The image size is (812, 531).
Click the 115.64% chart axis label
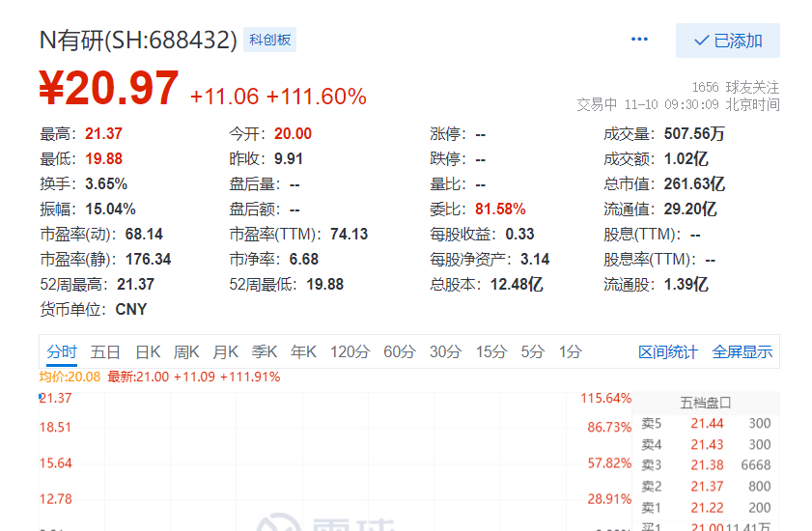(x=606, y=399)
